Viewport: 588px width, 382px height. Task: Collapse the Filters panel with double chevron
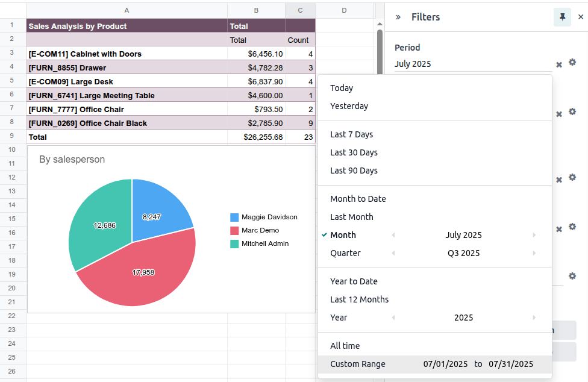coord(398,17)
